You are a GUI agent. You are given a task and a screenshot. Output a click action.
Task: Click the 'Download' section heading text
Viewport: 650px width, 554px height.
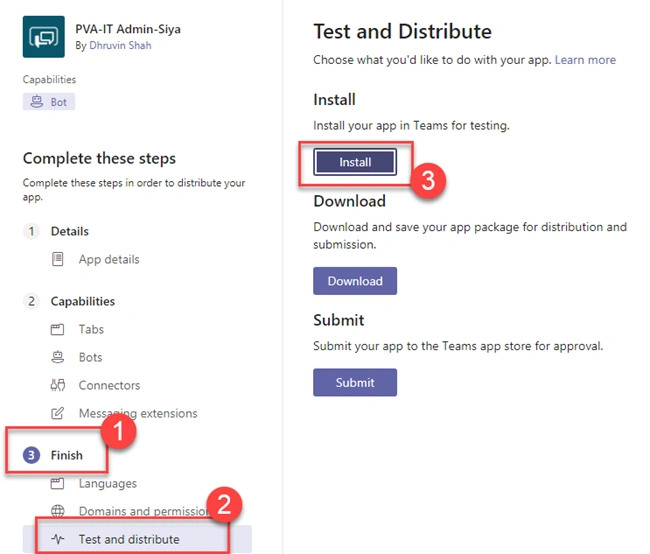pyautogui.click(x=349, y=201)
